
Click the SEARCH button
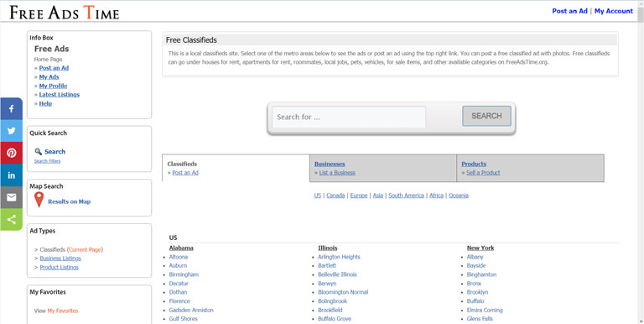click(x=486, y=116)
